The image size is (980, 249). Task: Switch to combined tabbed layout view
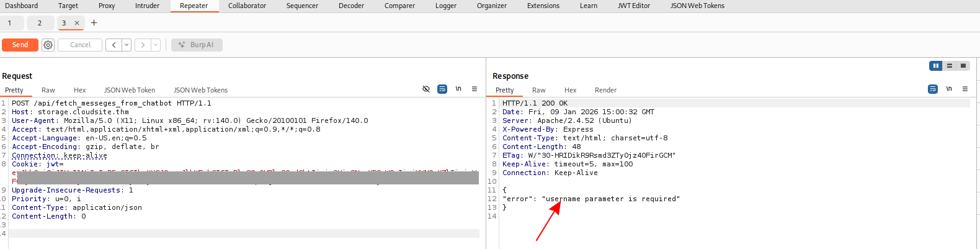[x=963, y=66]
